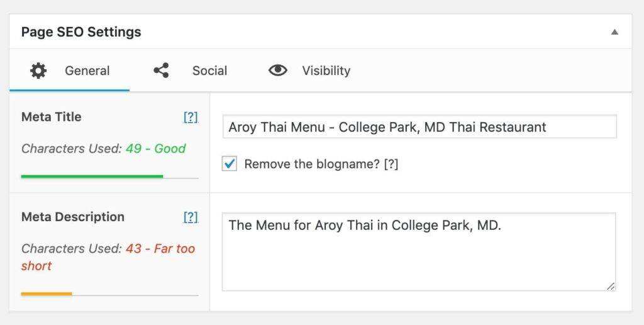Open the Meta Description [?] help link

point(191,217)
